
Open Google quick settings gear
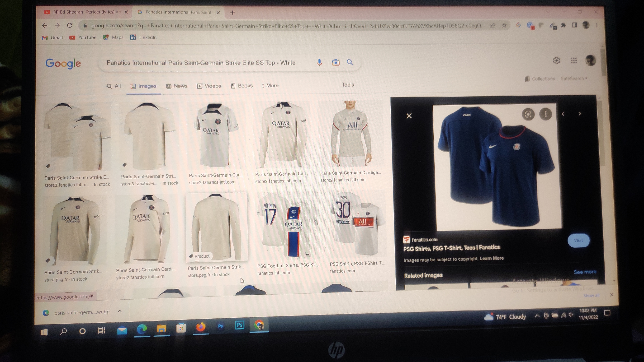(556, 60)
